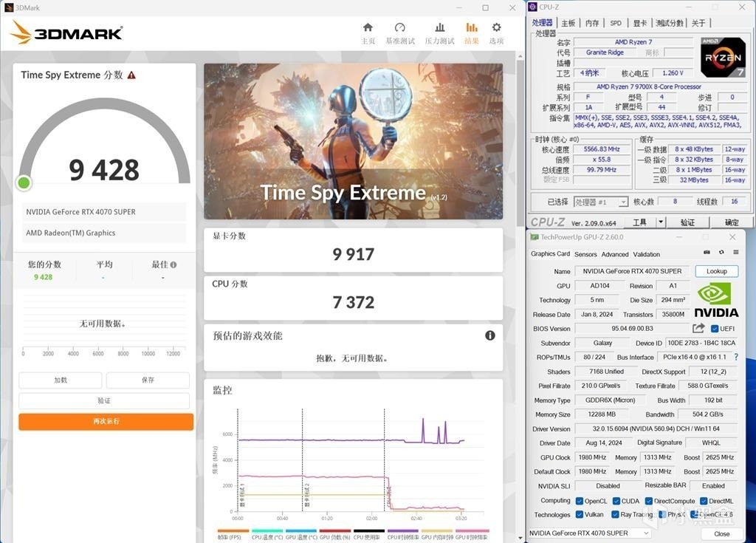Switch to the Sensors tab in GPU-Z
The image size is (756, 543).
[585, 254]
